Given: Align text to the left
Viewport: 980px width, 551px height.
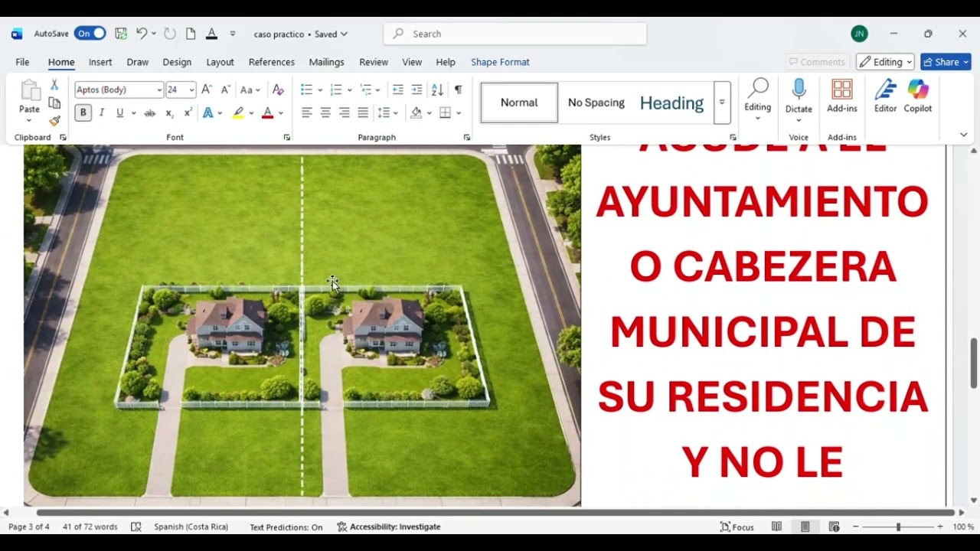Looking at the screenshot, I should [307, 112].
